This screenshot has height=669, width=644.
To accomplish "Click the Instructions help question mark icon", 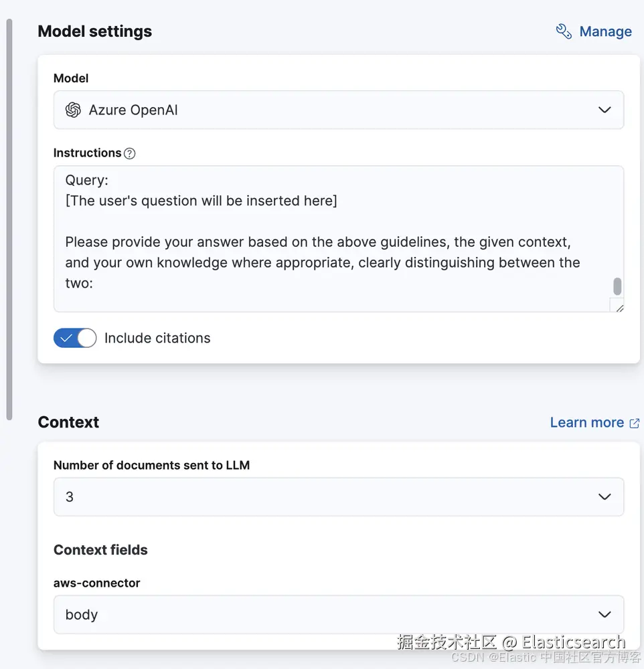I will 130,153.
